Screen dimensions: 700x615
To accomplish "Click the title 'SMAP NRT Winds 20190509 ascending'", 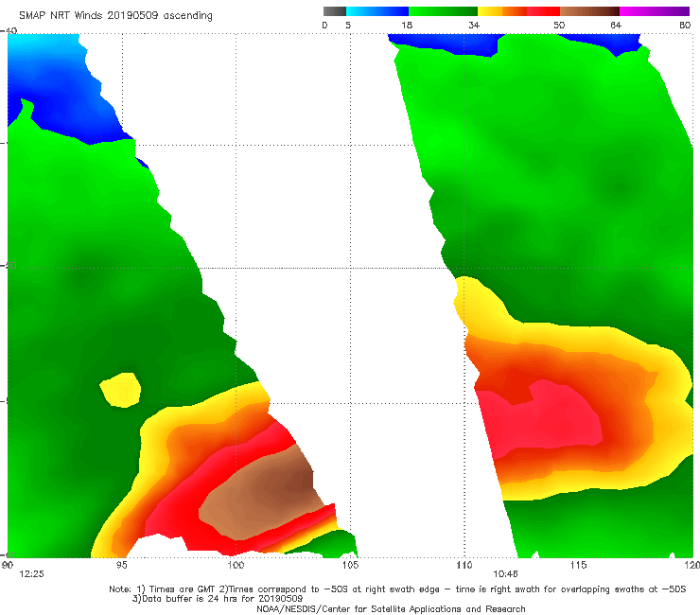I will click(x=115, y=15).
